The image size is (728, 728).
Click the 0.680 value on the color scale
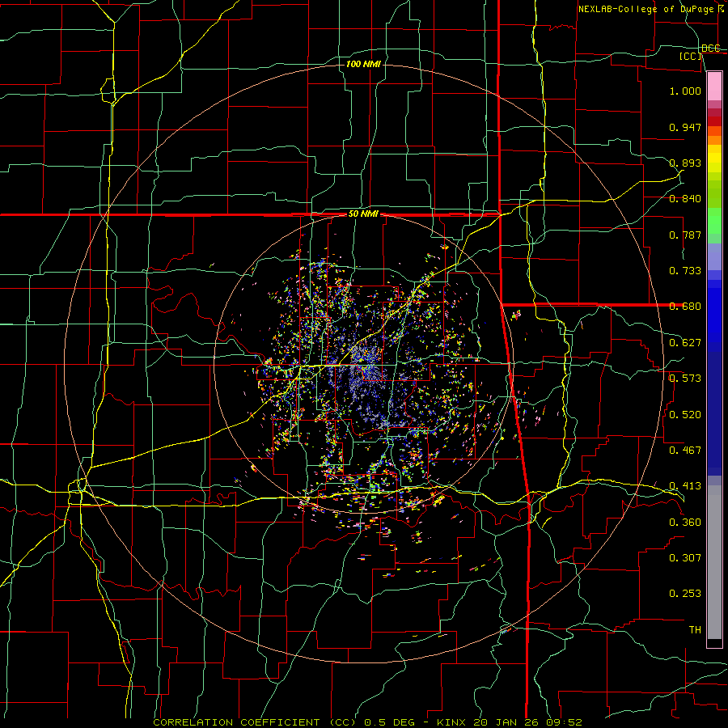(x=685, y=307)
